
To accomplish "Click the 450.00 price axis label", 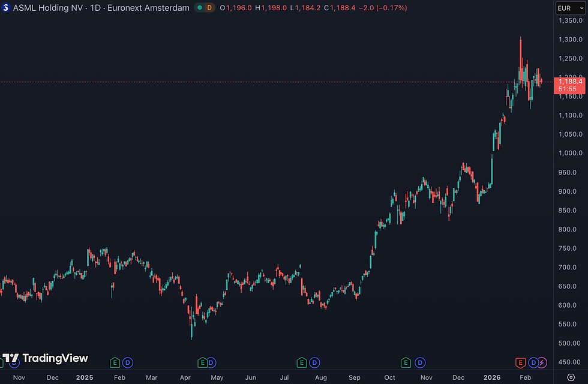I will (569, 362).
